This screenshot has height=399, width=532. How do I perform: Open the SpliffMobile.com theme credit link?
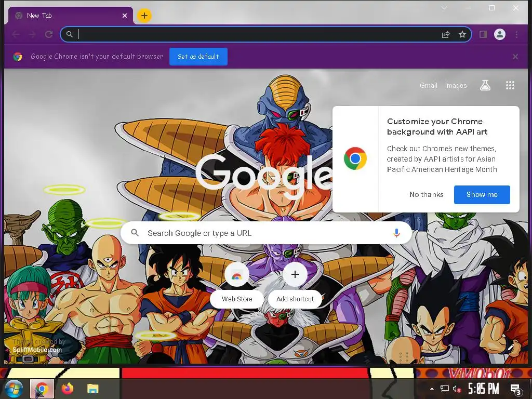pos(37,350)
